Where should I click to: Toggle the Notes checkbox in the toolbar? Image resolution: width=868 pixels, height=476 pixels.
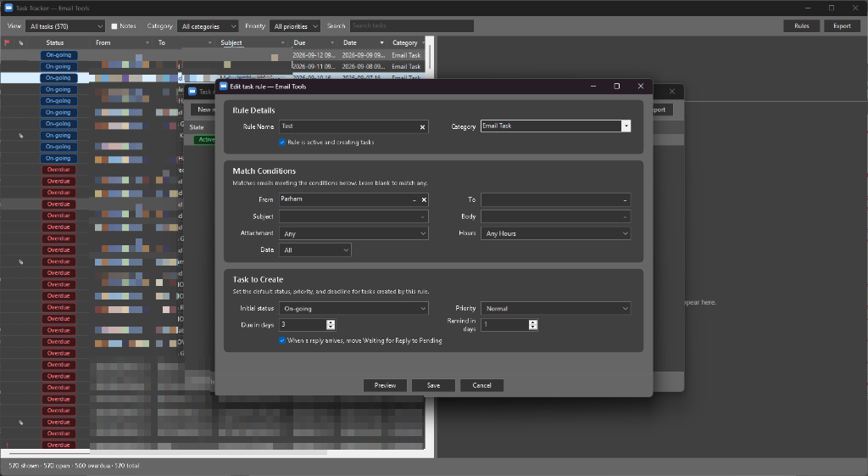tap(114, 26)
